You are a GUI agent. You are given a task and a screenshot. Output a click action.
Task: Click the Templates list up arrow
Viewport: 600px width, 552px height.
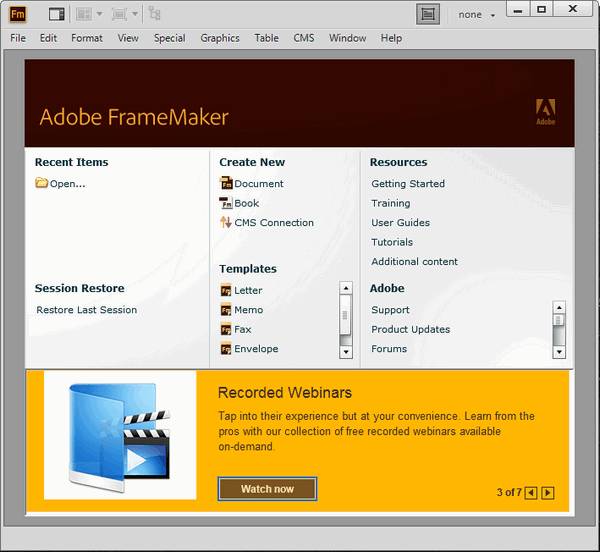[x=346, y=288]
